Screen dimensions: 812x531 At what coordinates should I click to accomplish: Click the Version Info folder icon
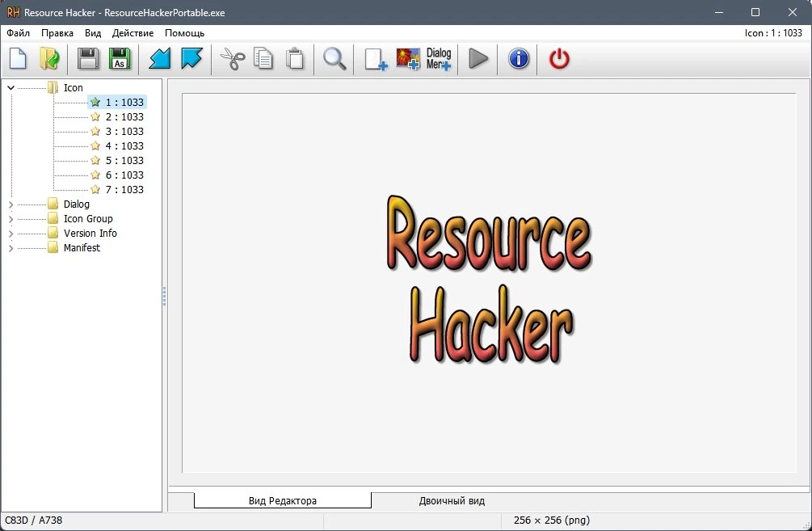click(x=53, y=233)
